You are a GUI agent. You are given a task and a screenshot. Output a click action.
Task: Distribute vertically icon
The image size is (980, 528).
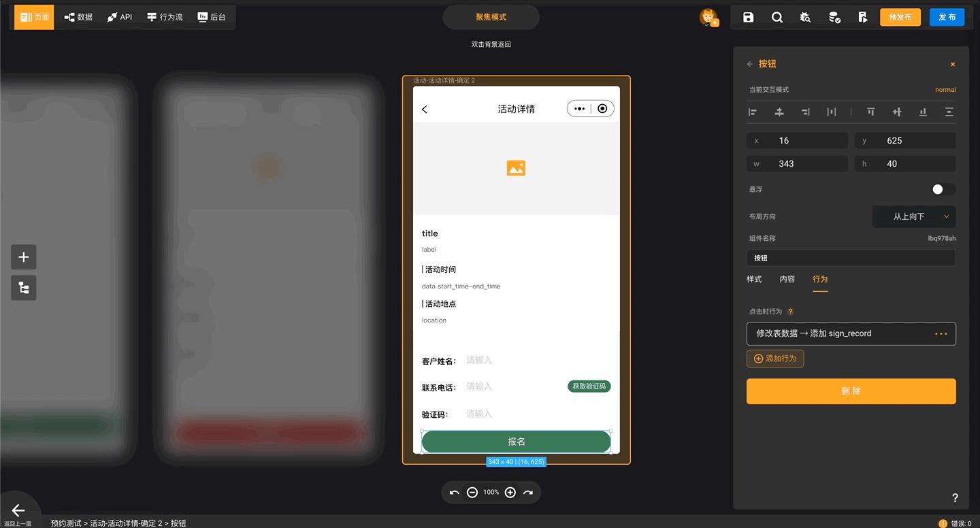click(949, 112)
